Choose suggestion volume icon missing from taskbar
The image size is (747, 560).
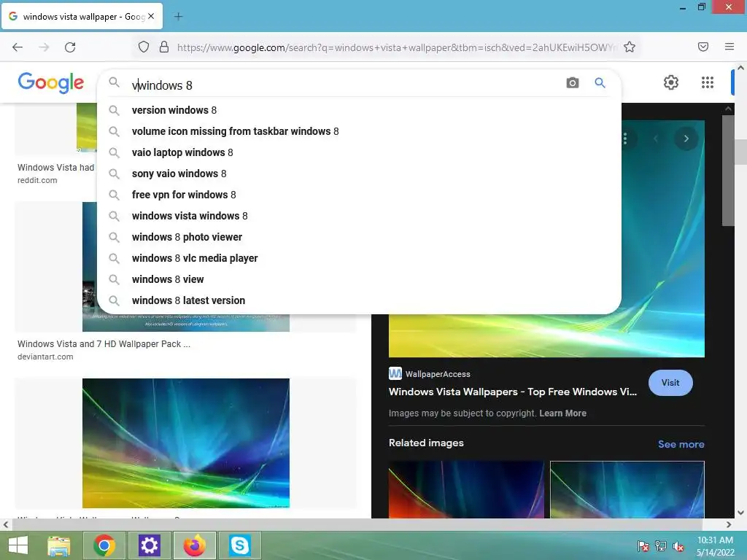coord(235,131)
